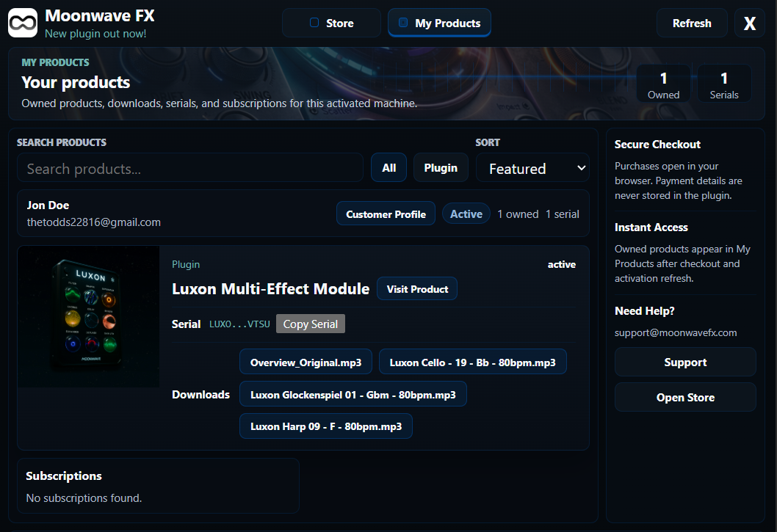Viewport: 777px width, 532px height.
Task: Toggle the My Products tab checkbox icon
Action: (403, 22)
